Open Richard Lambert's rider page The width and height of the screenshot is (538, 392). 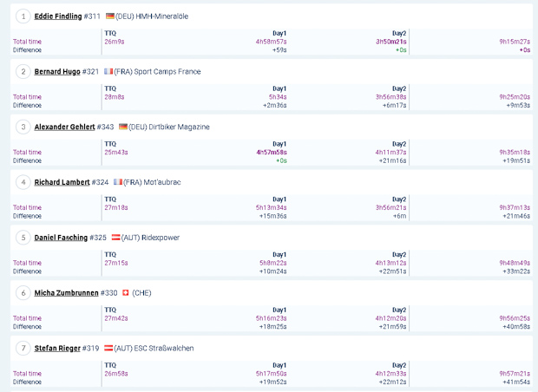pos(62,183)
